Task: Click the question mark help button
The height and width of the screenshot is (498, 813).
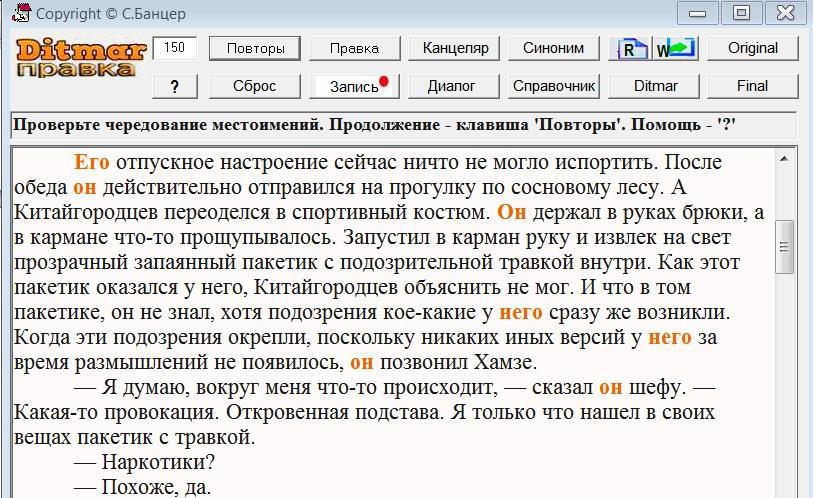Action: click(x=175, y=86)
